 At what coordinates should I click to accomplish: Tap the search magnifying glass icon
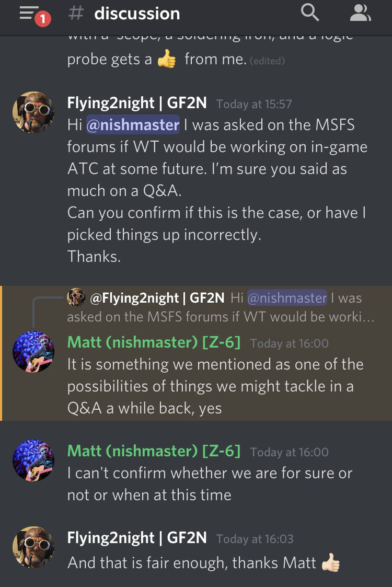[310, 13]
